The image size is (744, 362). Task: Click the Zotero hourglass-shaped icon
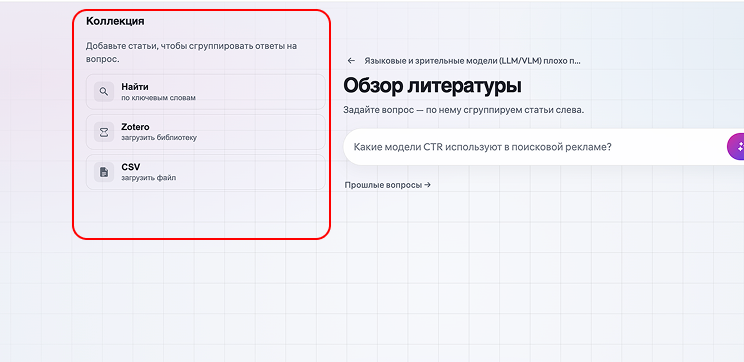[104, 132]
